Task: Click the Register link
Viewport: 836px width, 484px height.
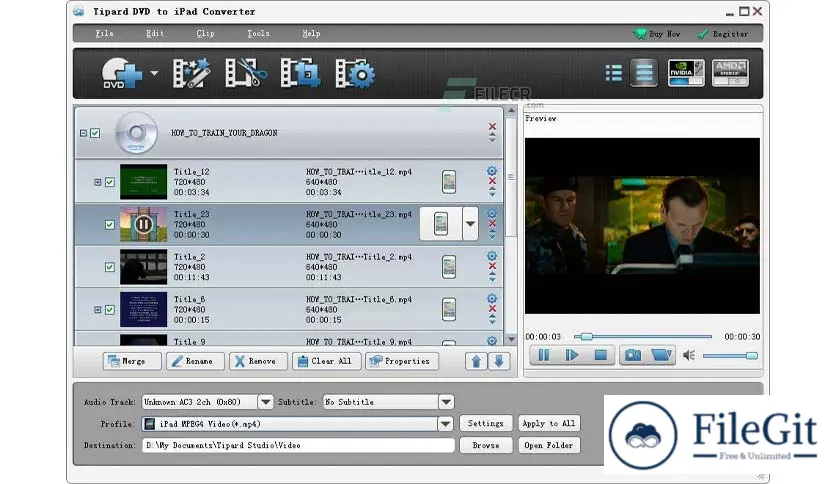Action: tap(723, 34)
